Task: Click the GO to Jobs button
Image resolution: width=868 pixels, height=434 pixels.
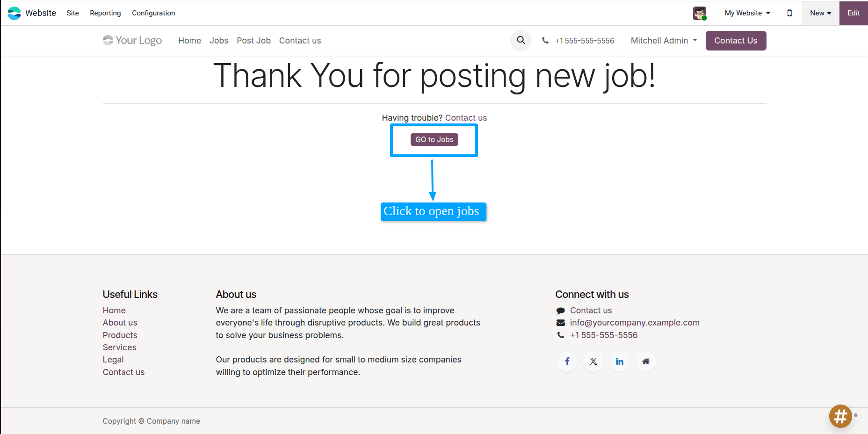Action: (x=434, y=139)
